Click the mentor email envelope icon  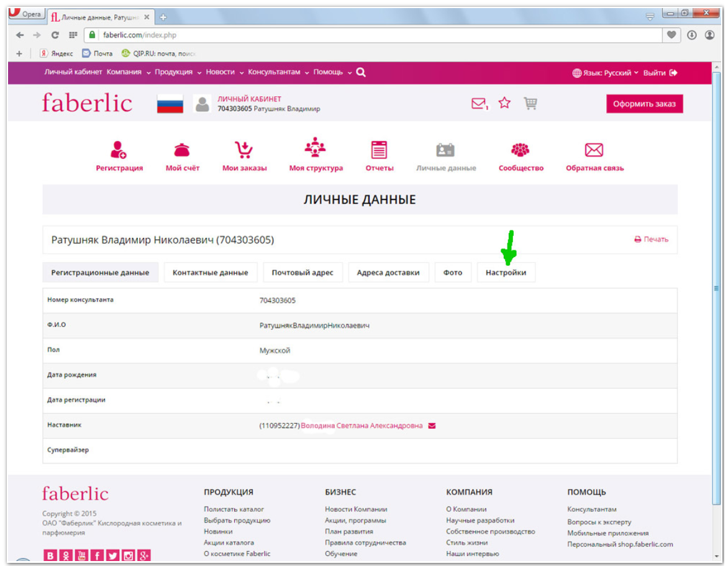tap(432, 426)
